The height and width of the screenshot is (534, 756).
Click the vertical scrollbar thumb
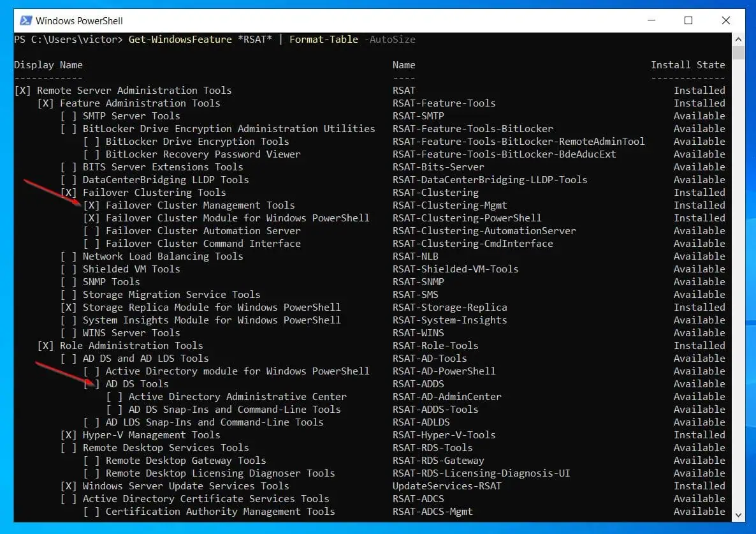point(738,52)
